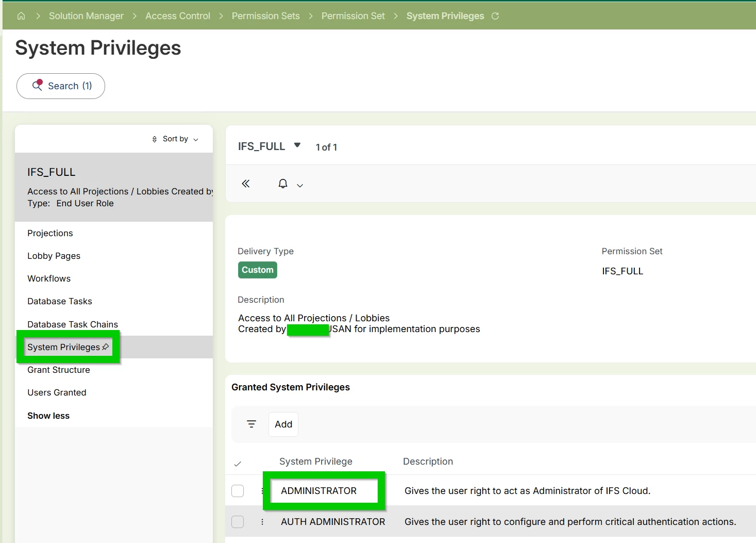The image size is (756, 543).
Task: Tick the AUTH ADMINISTRATOR row checkbox
Action: [238, 522]
